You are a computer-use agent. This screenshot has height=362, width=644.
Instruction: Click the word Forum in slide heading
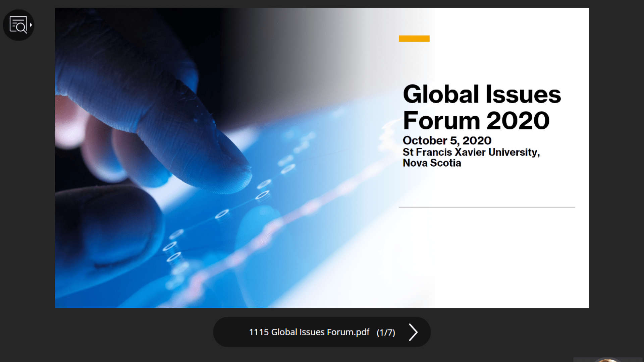(442, 121)
